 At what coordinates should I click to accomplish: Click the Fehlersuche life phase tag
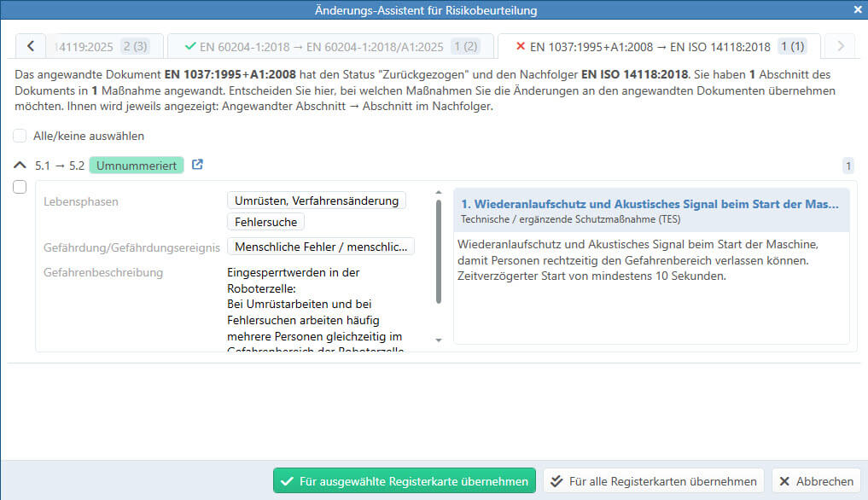coord(265,222)
